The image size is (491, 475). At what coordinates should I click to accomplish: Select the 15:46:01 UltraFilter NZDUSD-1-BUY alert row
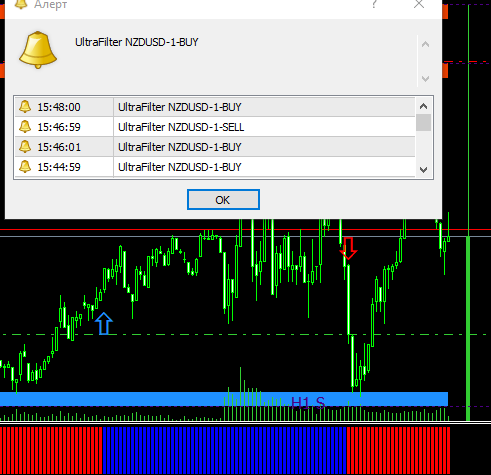point(215,147)
